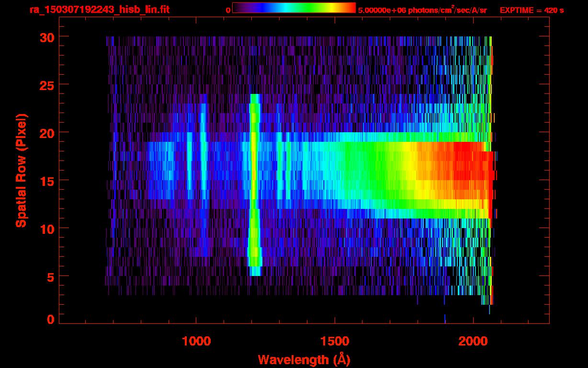This screenshot has width=588, height=368.
Task: Click the y-axis tick label 25
Action: [x=46, y=85]
